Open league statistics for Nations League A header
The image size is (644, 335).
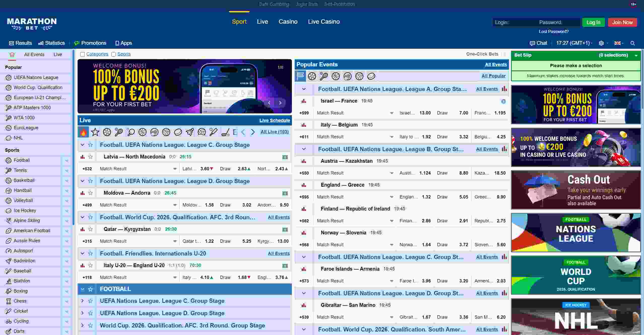[x=504, y=89]
